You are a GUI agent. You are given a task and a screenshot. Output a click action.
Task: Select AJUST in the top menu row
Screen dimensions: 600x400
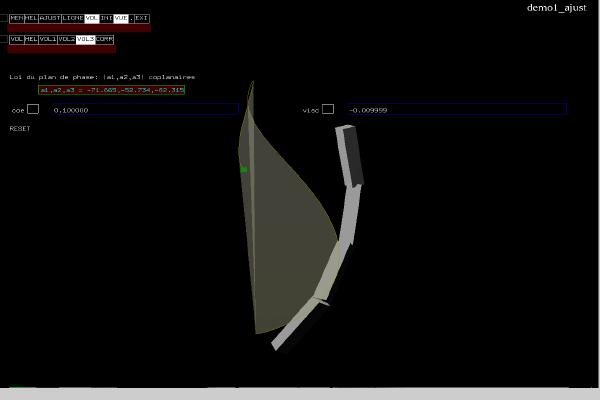50,18
